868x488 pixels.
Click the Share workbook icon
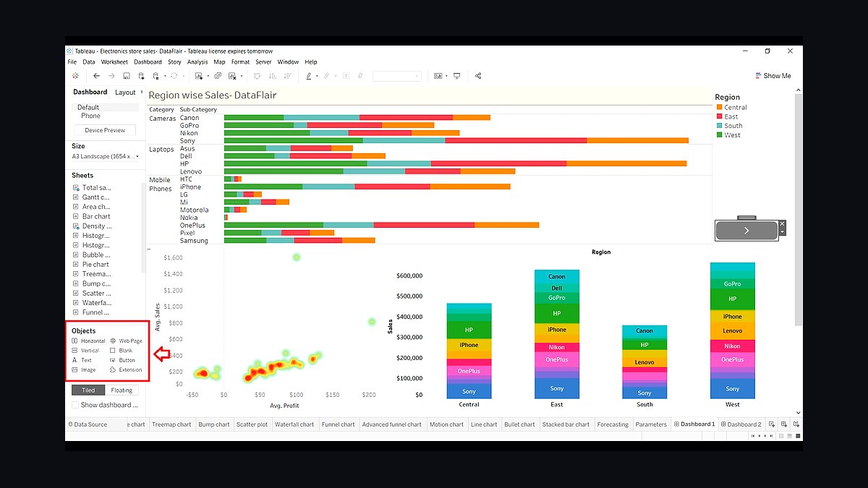click(x=478, y=76)
